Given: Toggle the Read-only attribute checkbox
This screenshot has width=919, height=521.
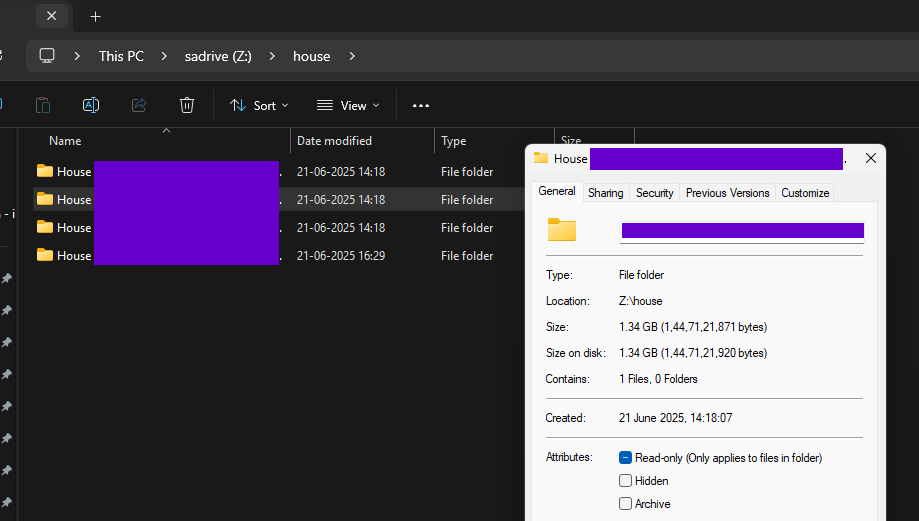Looking at the screenshot, I should tap(625, 458).
